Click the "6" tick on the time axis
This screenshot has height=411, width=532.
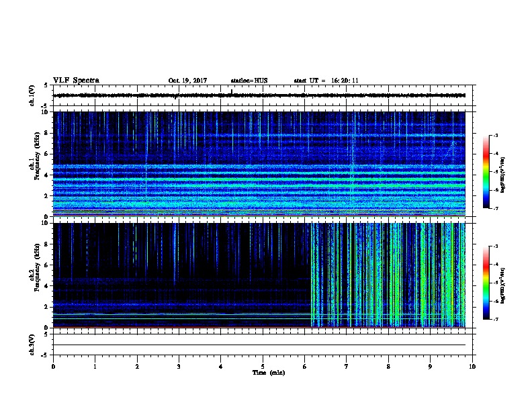pyautogui.click(x=304, y=367)
